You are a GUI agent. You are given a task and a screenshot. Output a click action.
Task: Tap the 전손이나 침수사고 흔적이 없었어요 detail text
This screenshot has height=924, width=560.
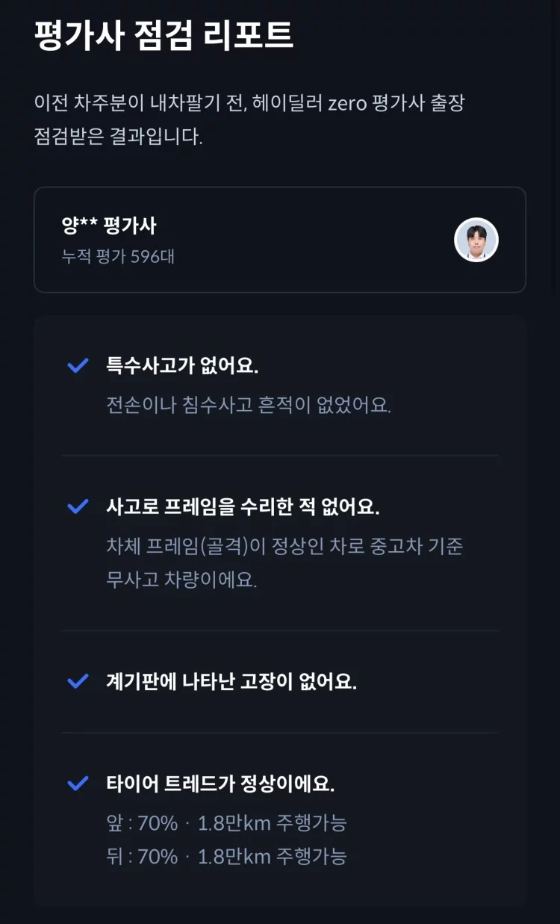[249, 406]
